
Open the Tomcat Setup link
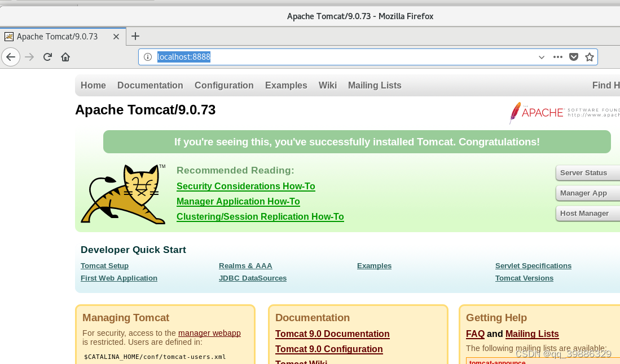point(105,266)
